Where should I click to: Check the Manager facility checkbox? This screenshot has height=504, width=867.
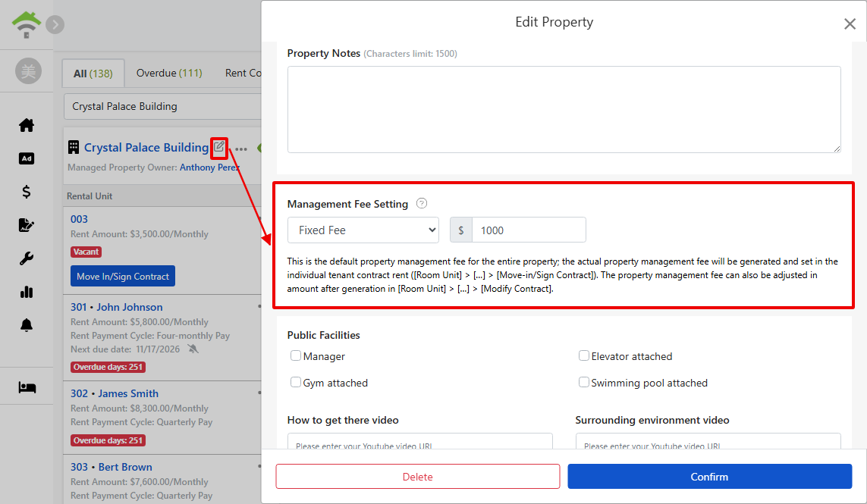(296, 355)
